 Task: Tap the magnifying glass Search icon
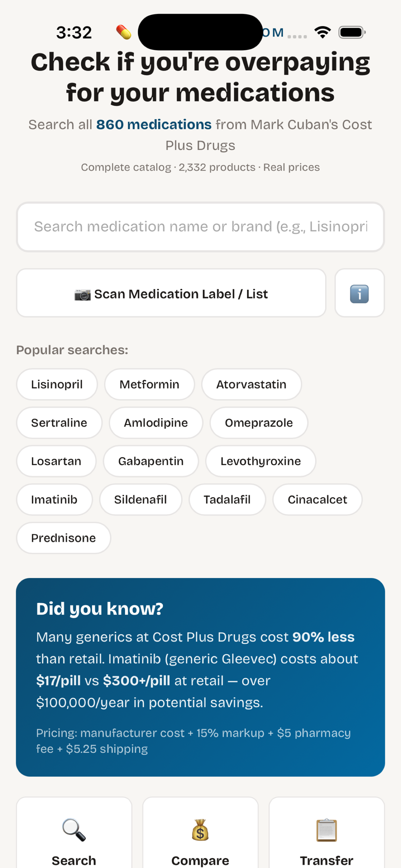(74, 830)
